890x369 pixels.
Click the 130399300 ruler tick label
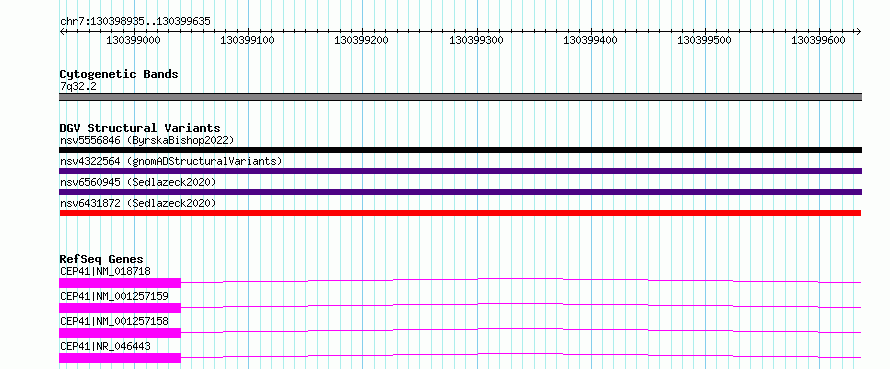pyautogui.click(x=476, y=40)
